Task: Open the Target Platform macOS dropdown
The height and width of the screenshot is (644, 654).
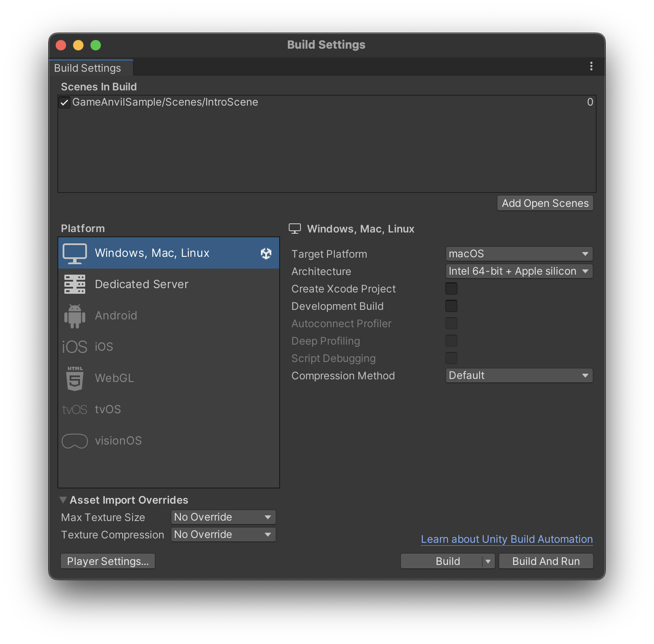Action: (x=519, y=254)
